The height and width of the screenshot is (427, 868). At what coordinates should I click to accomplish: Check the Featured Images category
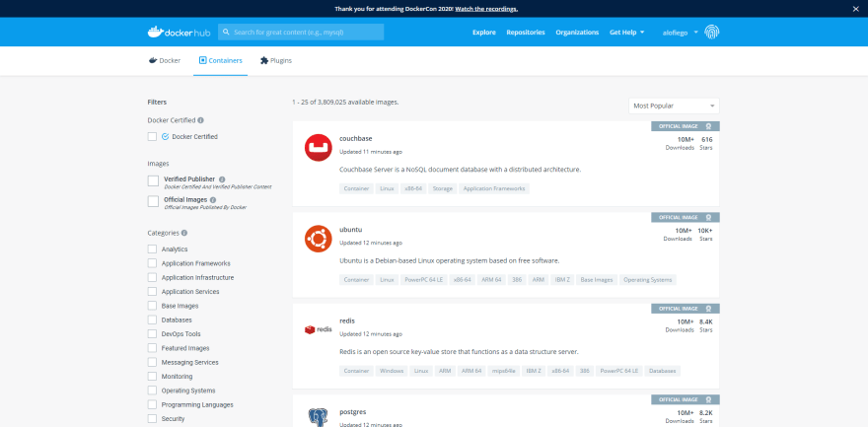[152, 348]
